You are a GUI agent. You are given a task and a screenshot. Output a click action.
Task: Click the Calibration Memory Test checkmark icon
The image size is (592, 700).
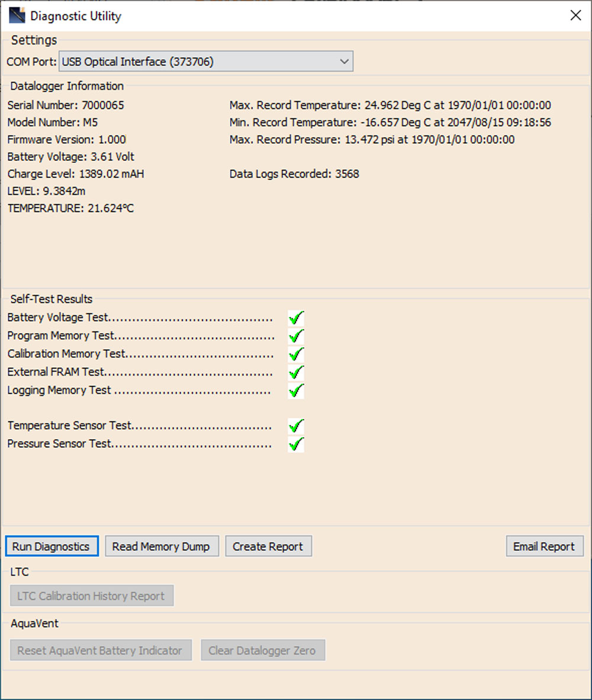[295, 354]
